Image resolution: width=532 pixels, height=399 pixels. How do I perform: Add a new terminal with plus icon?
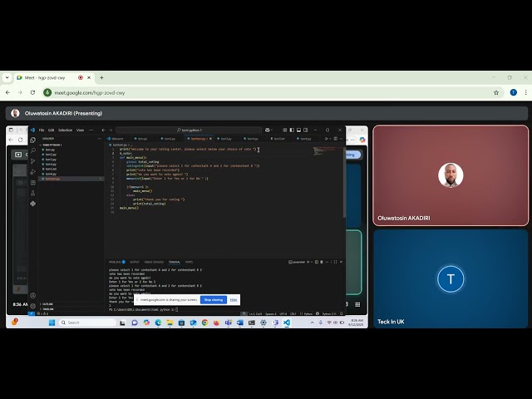pyautogui.click(x=308, y=262)
